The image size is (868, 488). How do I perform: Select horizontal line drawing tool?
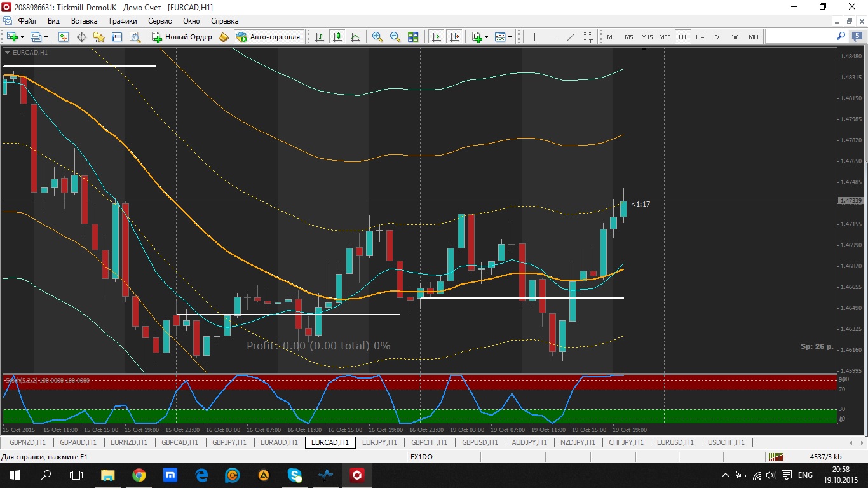coord(553,37)
